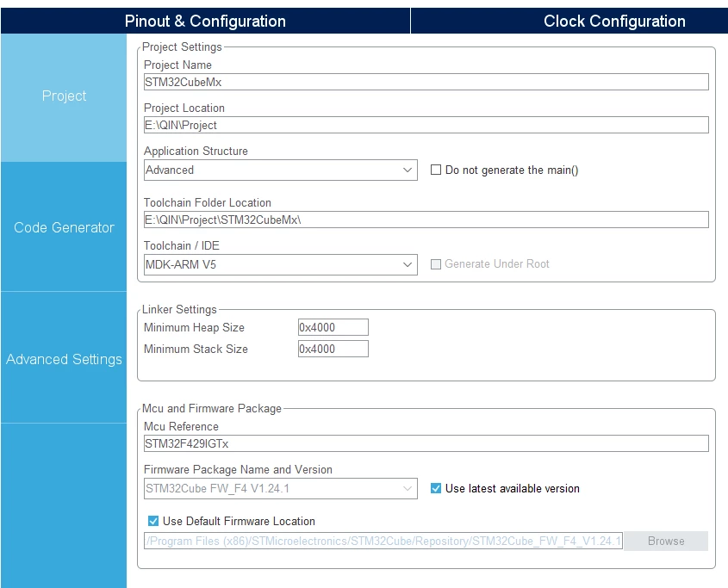
Task: Click the firmware repository path field
Action: click(x=383, y=542)
